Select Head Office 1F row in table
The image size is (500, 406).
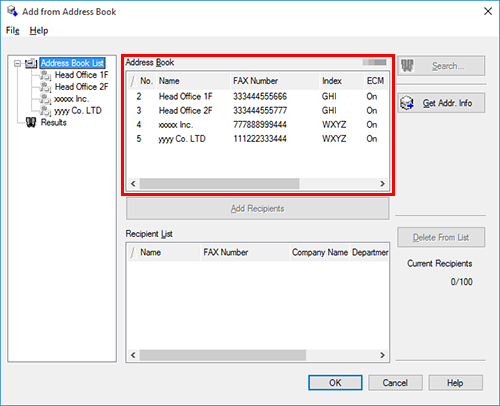tap(257, 97)
